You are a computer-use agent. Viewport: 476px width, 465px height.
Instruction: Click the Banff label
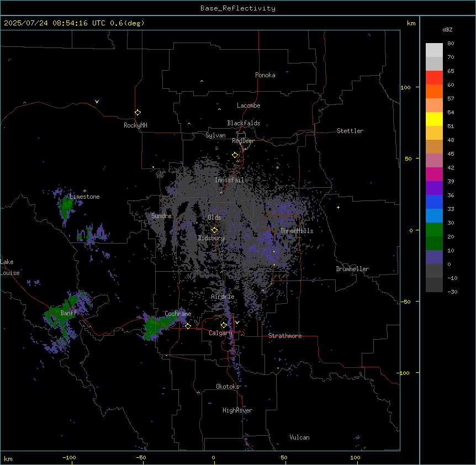tap(68, 313)
